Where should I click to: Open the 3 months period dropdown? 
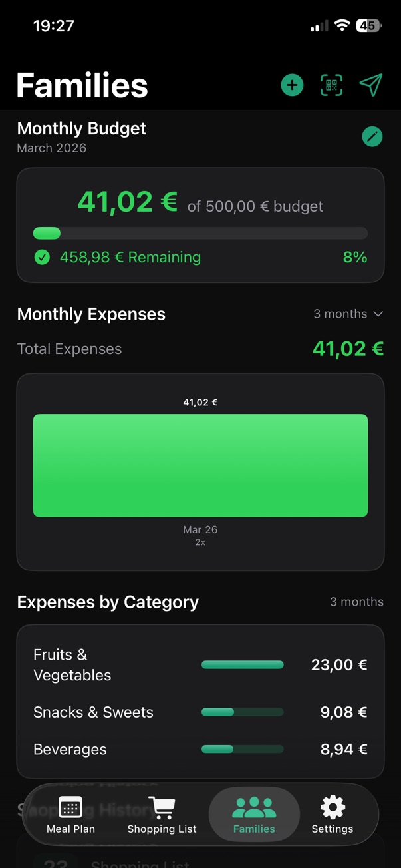click(x=348, y=314)
